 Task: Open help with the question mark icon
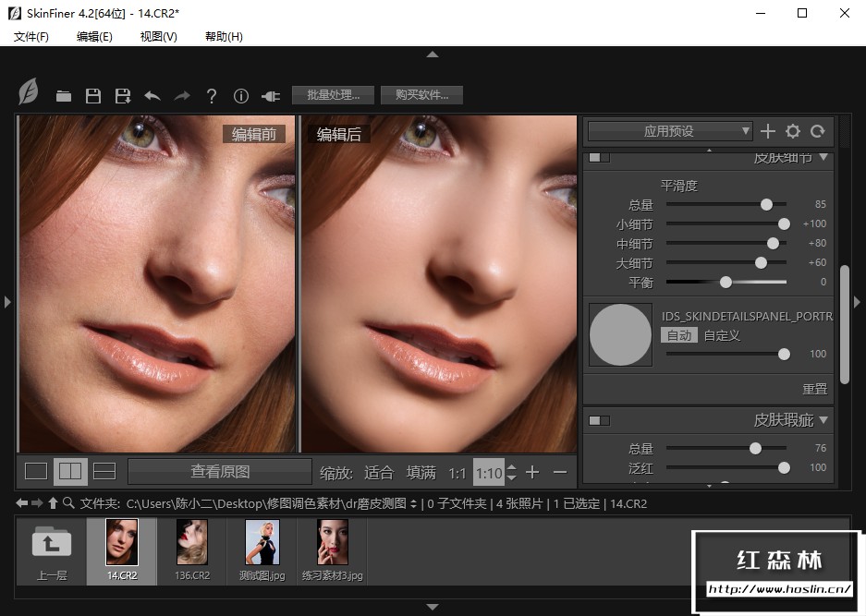(x=212, y=96)
